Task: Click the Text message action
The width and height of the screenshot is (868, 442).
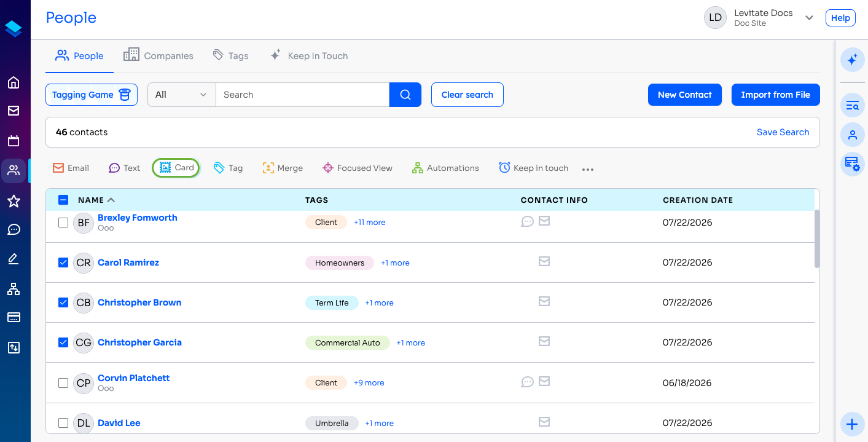Action: click(125, 168)
